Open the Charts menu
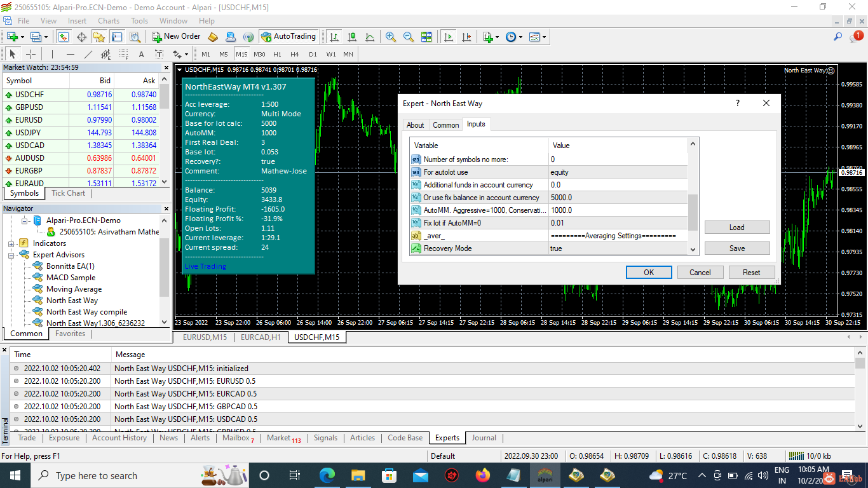The image size is (868, 488). pos(109,21)
